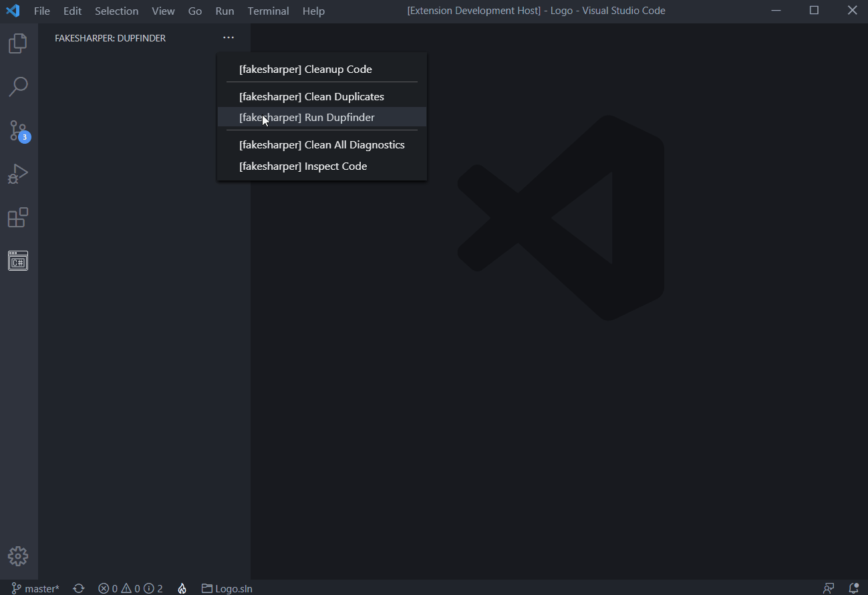The image size is (868, 595).
Task: Open the Search view in activity bar
Action: coord(18,87)
